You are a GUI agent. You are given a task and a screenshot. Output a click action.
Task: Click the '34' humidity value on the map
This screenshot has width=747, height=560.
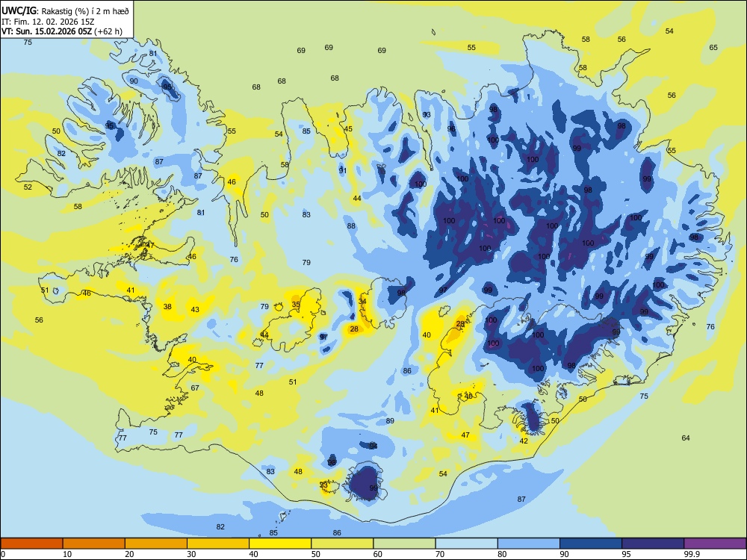pyautogui.click(x=362, y=302)
